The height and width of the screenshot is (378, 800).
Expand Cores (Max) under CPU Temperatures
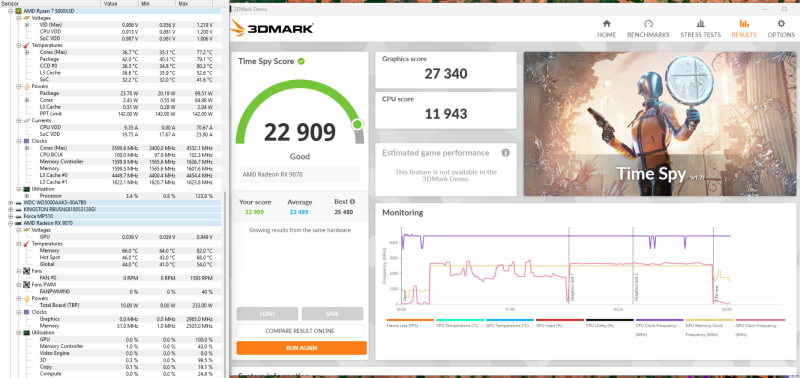[x=27, y=52]
